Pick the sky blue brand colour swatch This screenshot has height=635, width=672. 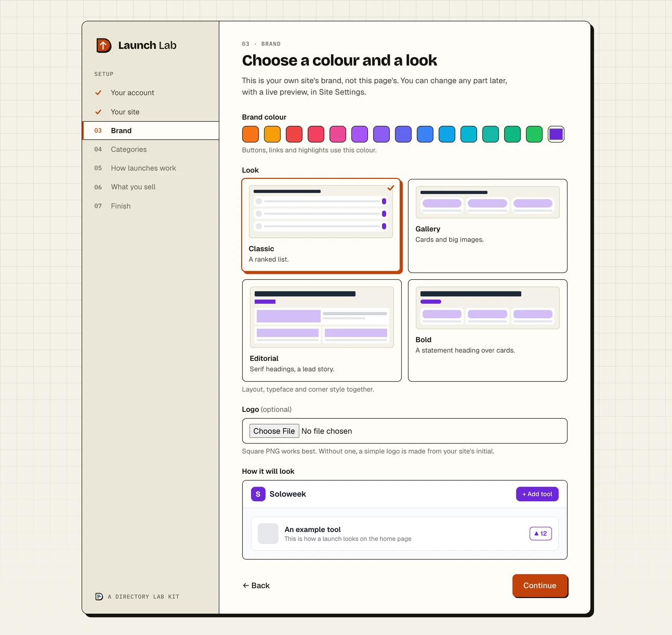pyautogui.click(x=447, y=134)
